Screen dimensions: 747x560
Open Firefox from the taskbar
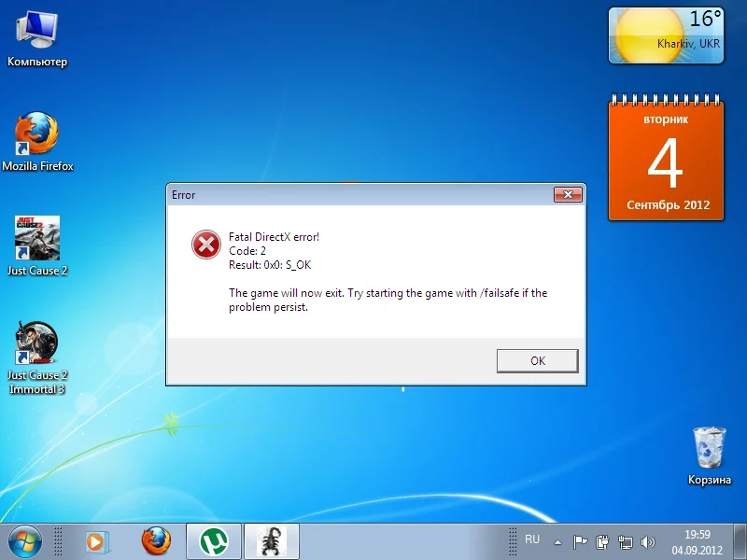pyautogui.click(x=156, y=541)
